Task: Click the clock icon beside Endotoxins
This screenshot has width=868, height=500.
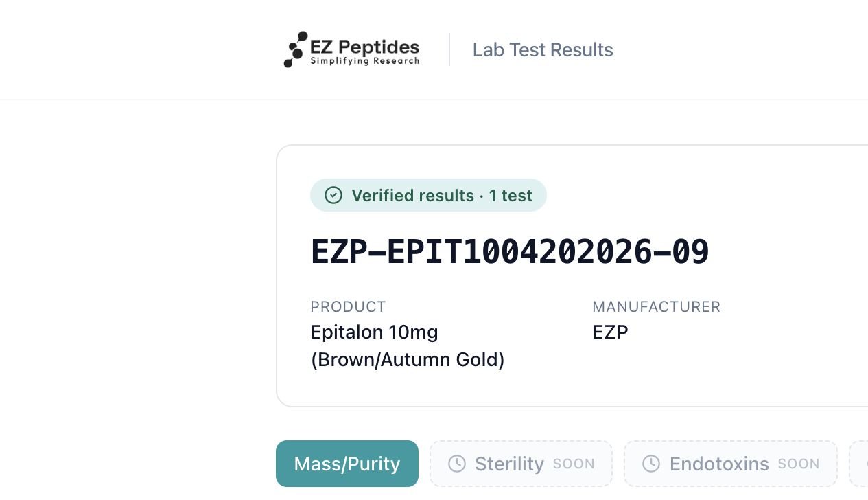Action: pyautogui.click(x=651, y=464)
